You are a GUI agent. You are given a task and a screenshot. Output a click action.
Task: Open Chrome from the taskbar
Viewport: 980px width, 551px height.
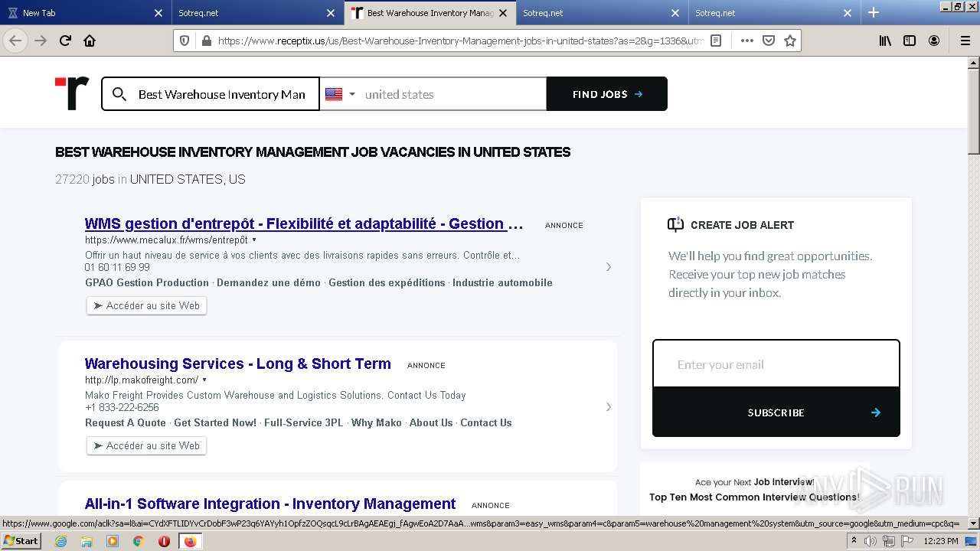[139, 541]
